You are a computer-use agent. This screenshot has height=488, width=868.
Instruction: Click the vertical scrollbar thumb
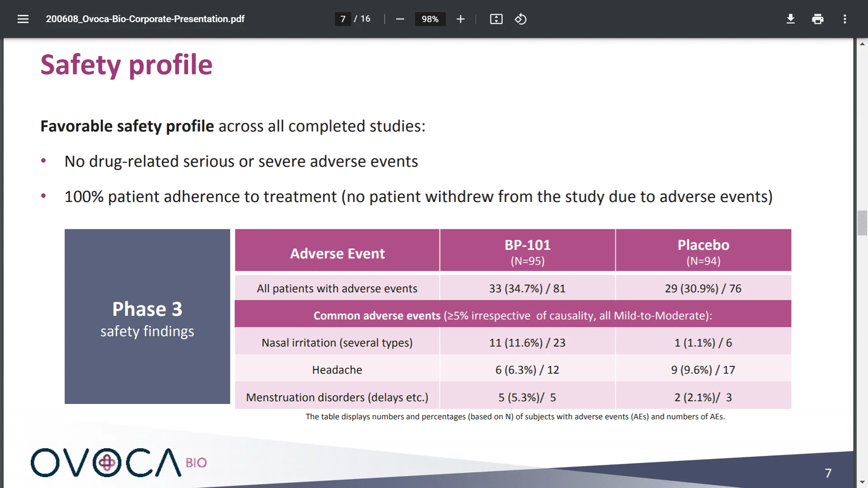coord(862,223)
